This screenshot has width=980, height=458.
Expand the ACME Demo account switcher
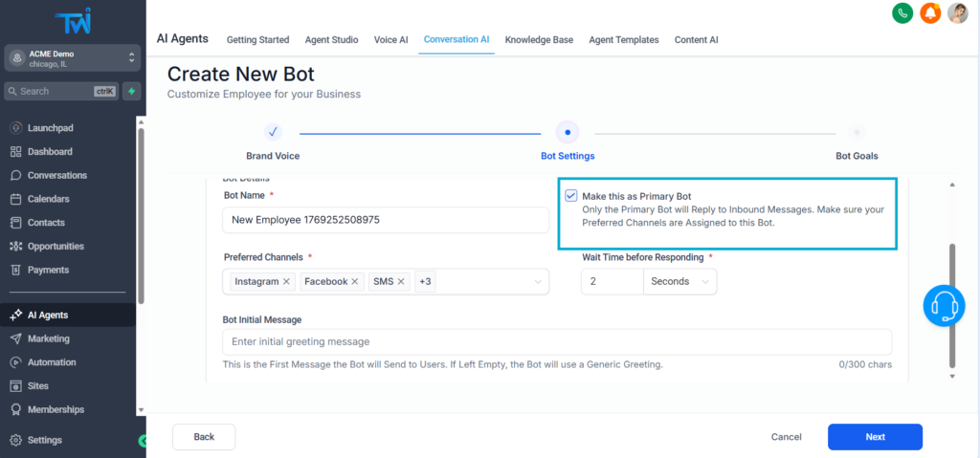[x=131, y=58]
